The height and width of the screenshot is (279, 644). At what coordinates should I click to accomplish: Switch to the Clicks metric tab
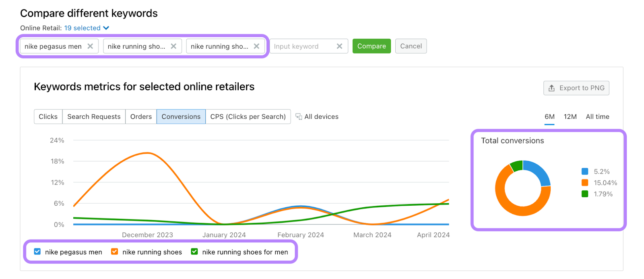coord(48,117)
